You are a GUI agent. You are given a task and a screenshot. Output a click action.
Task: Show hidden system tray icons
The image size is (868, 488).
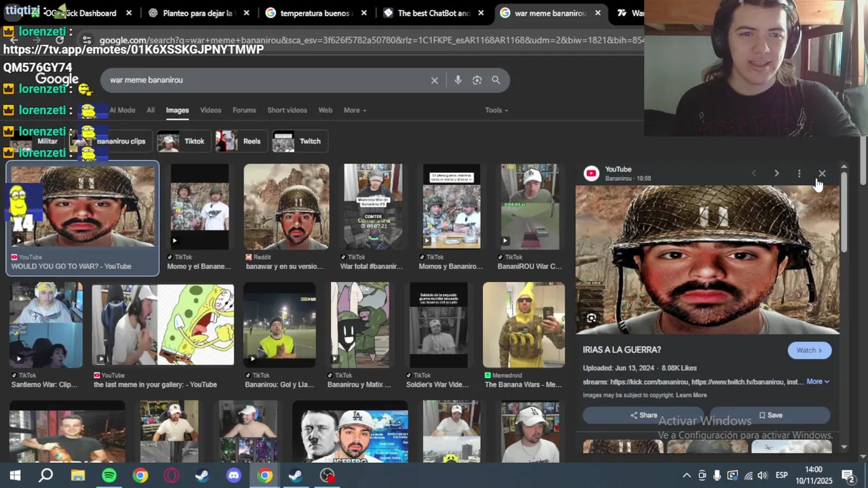pos(686,476)
